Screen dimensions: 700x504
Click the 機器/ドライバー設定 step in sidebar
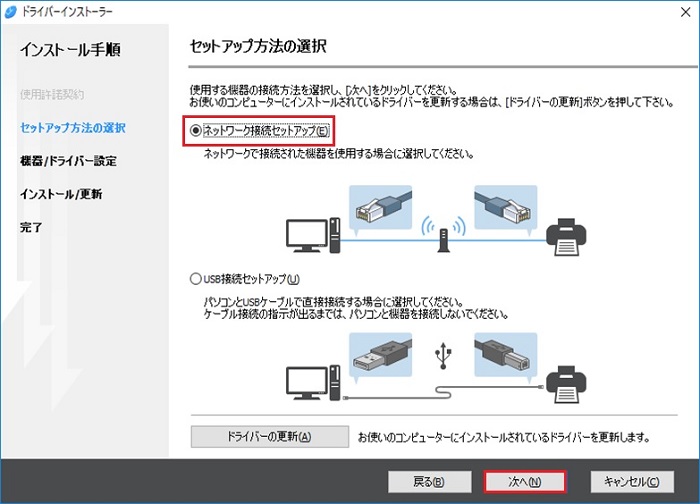(68, 161)
